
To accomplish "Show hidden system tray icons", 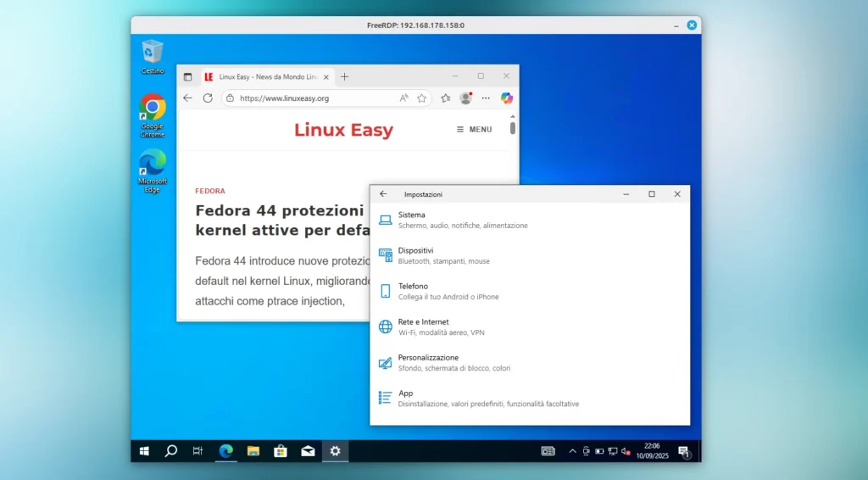I will tap(572, 451).
